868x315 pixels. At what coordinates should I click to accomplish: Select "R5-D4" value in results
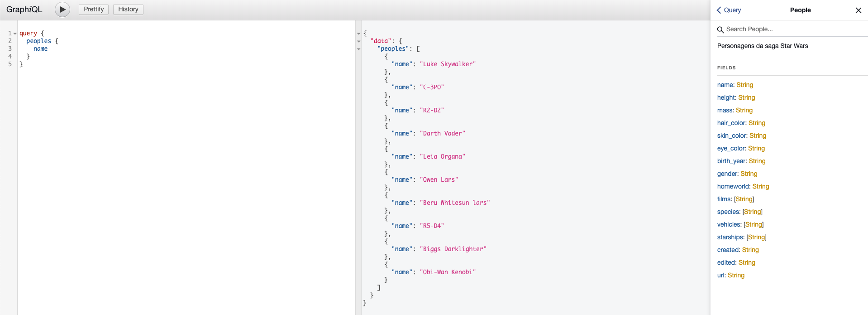pyautogui.click(x=432, y=226)
